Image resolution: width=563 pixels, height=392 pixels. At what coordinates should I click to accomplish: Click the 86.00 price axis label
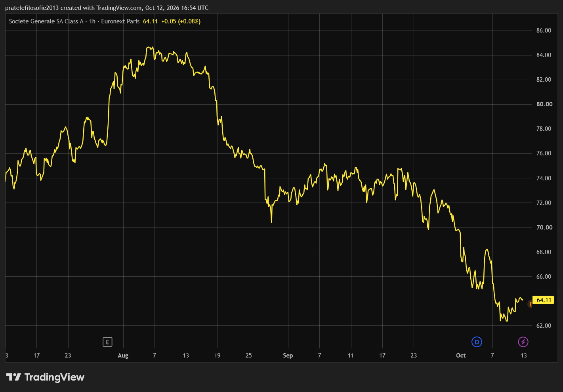click(x=544, y=31)
